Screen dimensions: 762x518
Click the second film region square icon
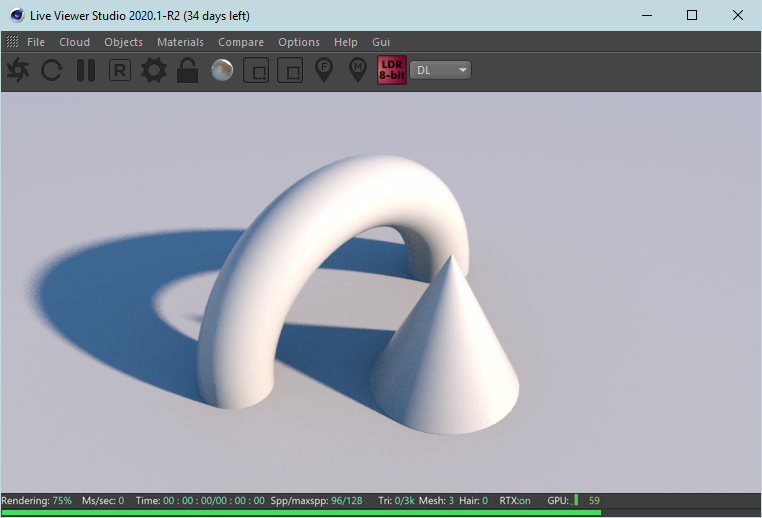pyautogui.click(x=290, y=70)
